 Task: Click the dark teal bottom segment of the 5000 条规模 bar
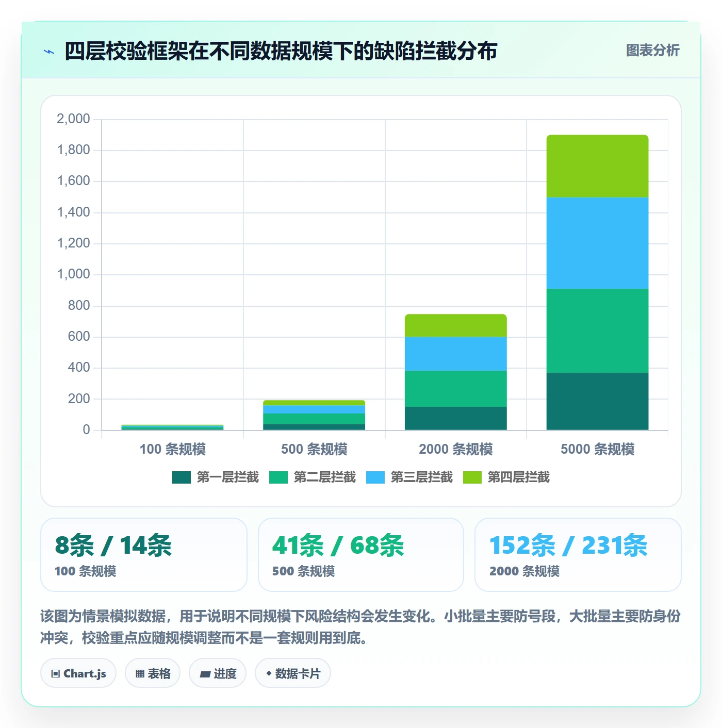[x=597, y=402]
